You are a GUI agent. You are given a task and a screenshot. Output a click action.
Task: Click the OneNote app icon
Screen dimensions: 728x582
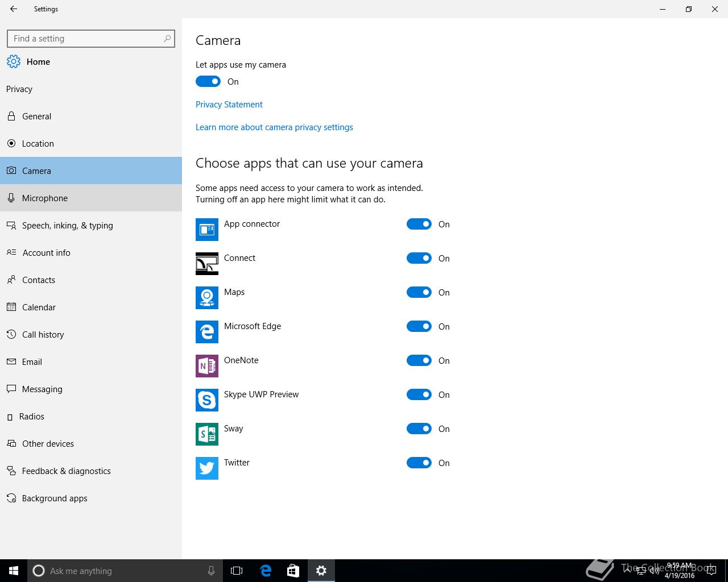point(207,366)
